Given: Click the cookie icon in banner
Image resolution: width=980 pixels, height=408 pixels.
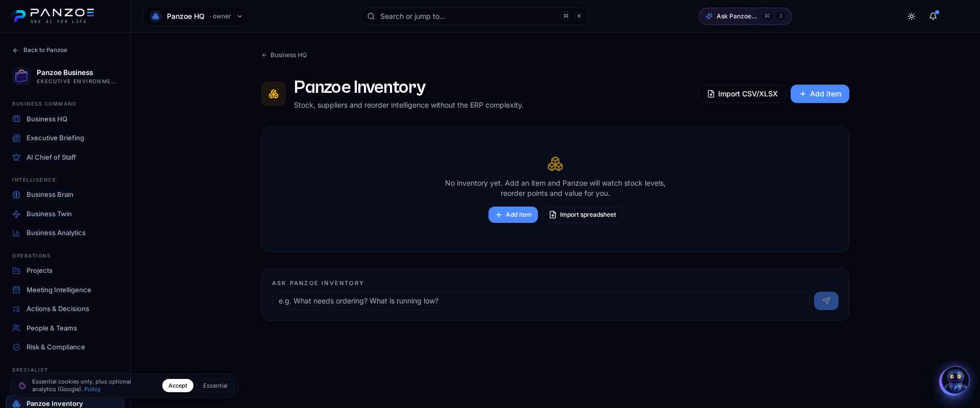Looking at the screenshot, I should click(x=22, y=386).
